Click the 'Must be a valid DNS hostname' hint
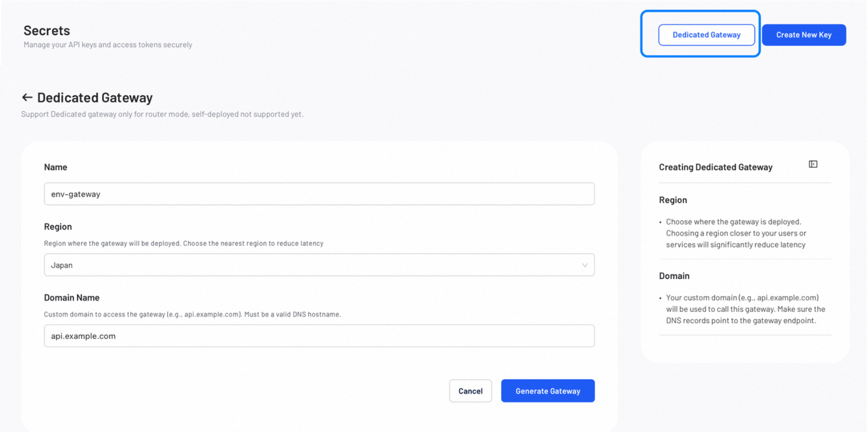Screen dimensions: 868x432 [x=293, y=314]
